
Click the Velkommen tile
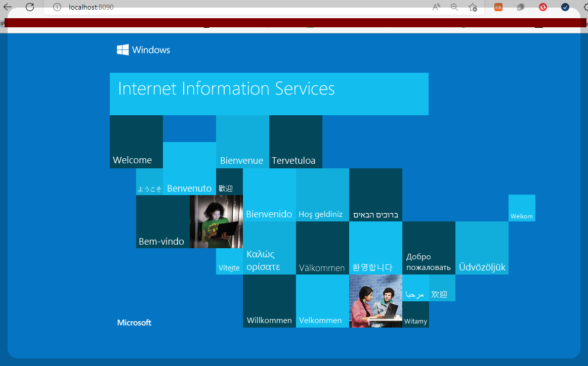(322, 301)
